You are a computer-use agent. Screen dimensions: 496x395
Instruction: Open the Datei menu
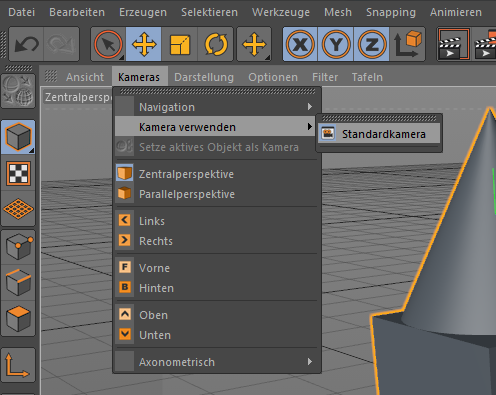22,12
